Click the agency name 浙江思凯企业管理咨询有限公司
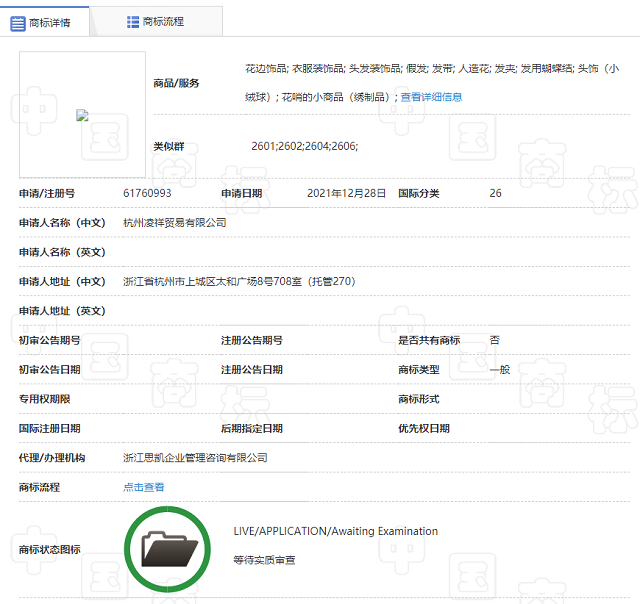 (x=195, y=458)
